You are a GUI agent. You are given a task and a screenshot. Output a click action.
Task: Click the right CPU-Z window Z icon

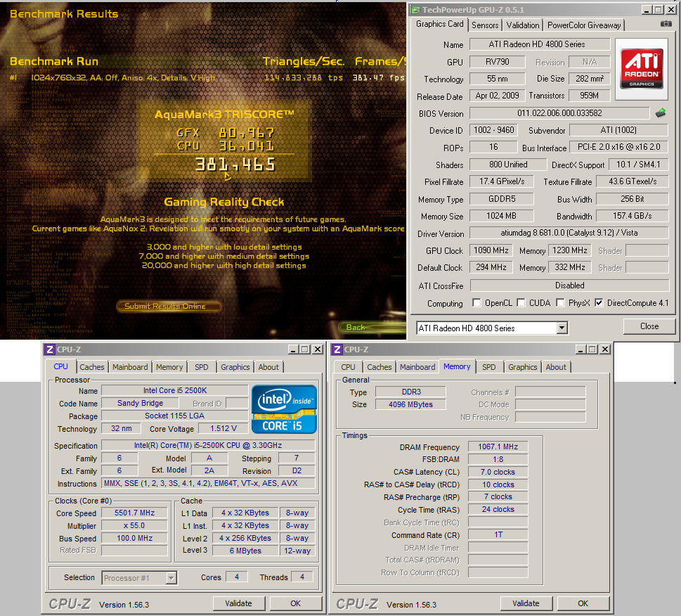(337, 349)
